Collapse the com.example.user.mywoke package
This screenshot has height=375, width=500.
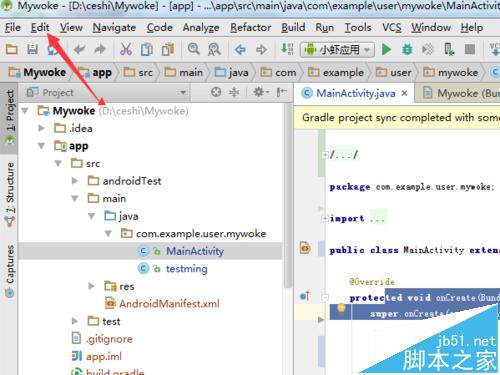[108, 234]
